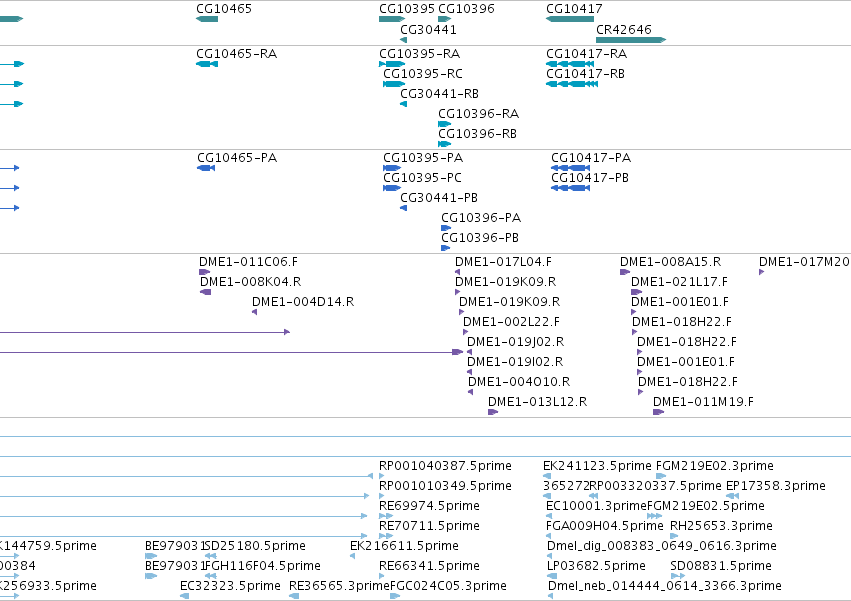Select EST label EC10001.3prime
Viewport: 851px width, 601px height.
click(x=596, y=507)
